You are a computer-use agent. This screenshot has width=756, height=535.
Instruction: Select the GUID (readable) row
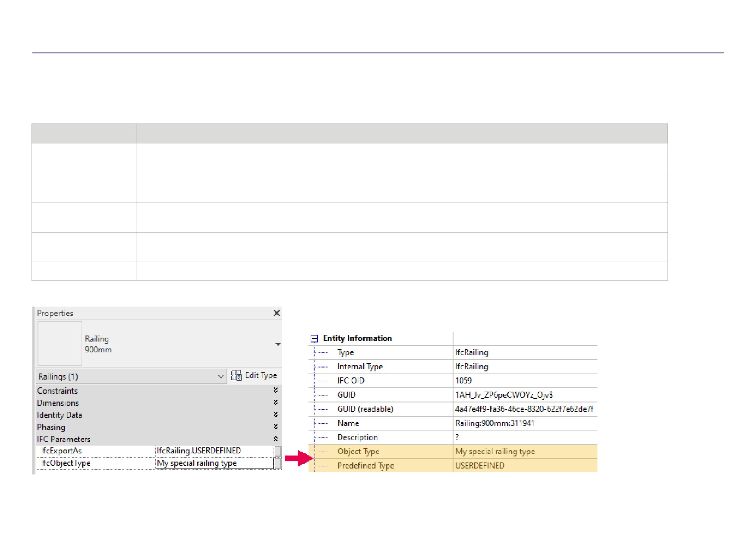pos(453,409)
